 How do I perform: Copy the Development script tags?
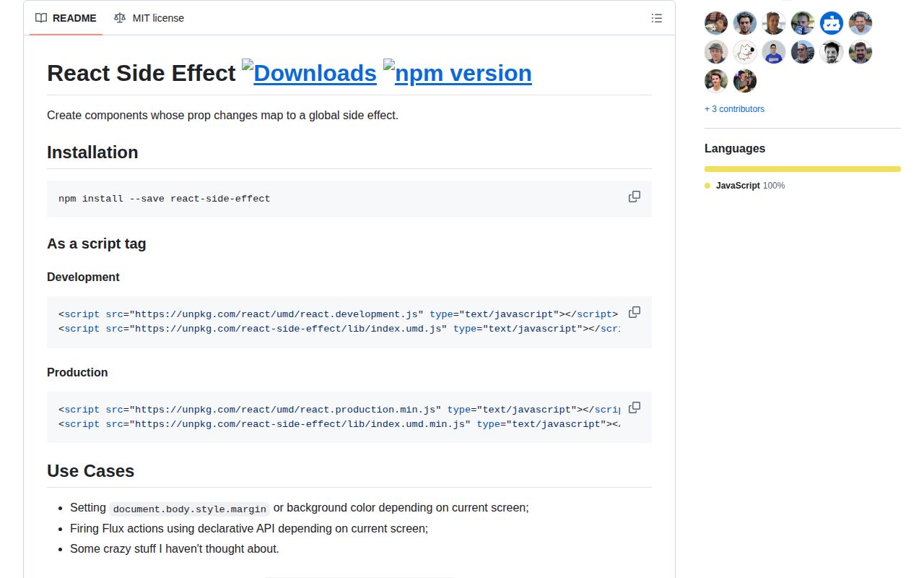point(634,312)
